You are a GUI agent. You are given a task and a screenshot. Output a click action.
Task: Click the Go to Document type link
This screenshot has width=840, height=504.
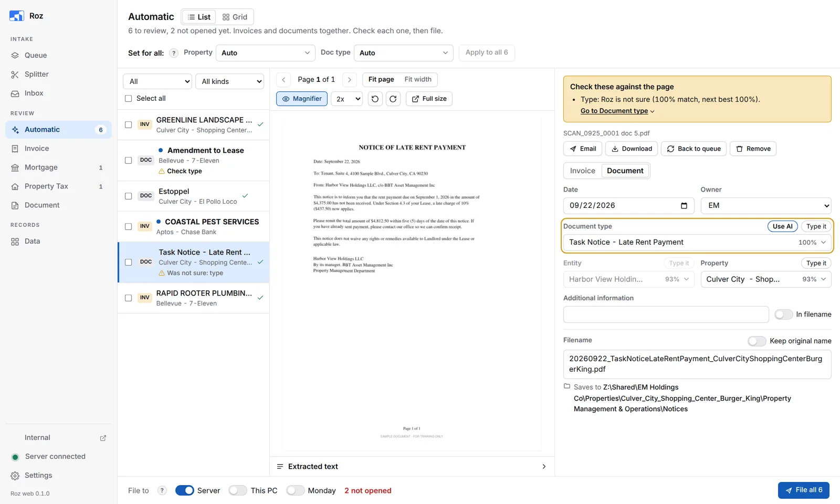pyautogui.click(x=617, y=111)
